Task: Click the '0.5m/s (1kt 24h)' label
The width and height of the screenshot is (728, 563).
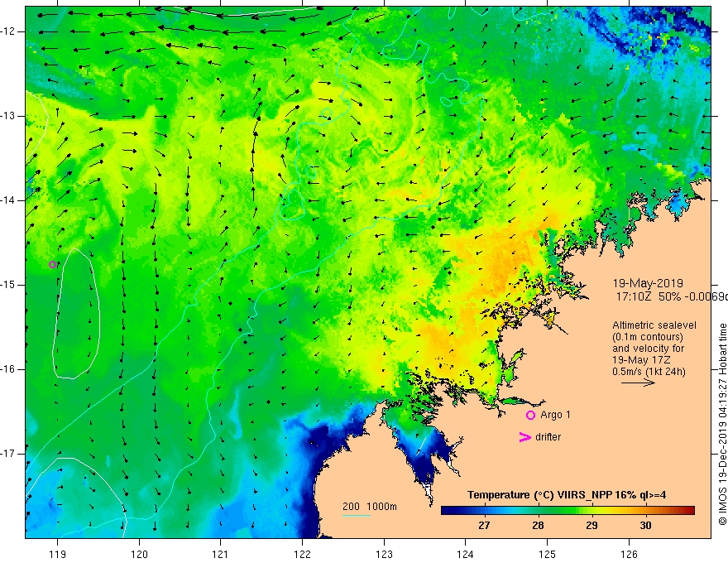Action: pyautogui.click(x=649, y=372)
